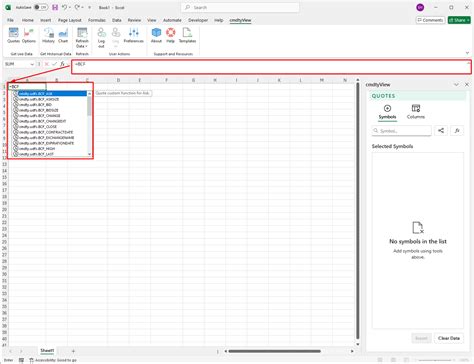474x364 pixels.
Task: Close the cmdtyView task pane
Action: tap(467, 85)
